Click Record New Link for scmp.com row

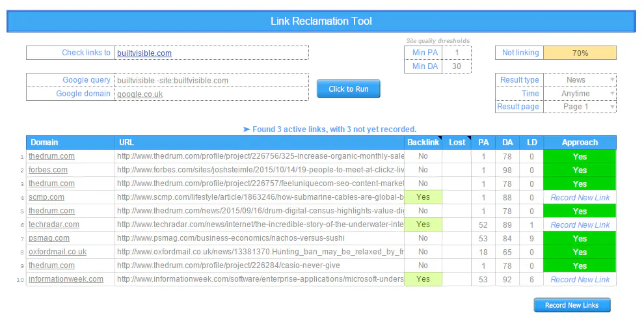580,197
